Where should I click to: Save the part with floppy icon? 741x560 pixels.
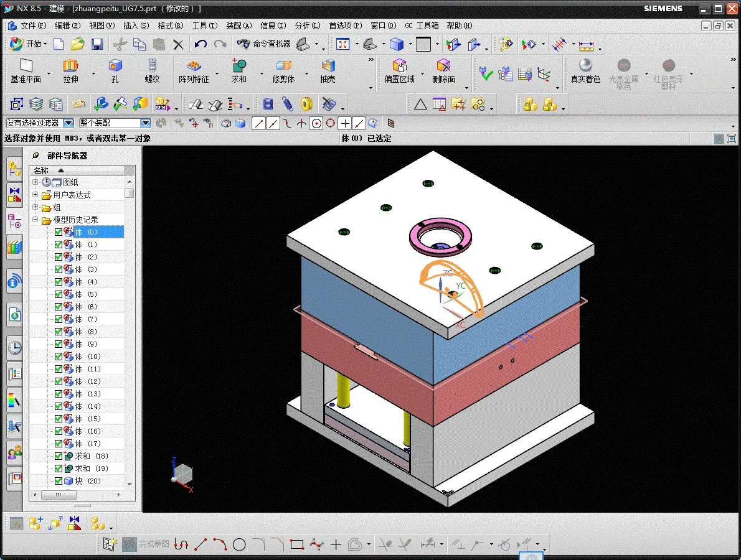pyautogui.click(x=97, y=44)
